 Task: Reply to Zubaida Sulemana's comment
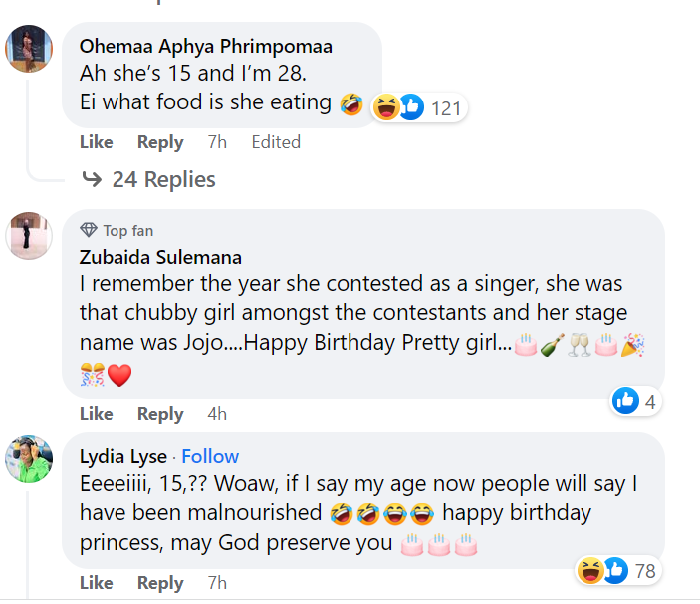click(159, 414)
